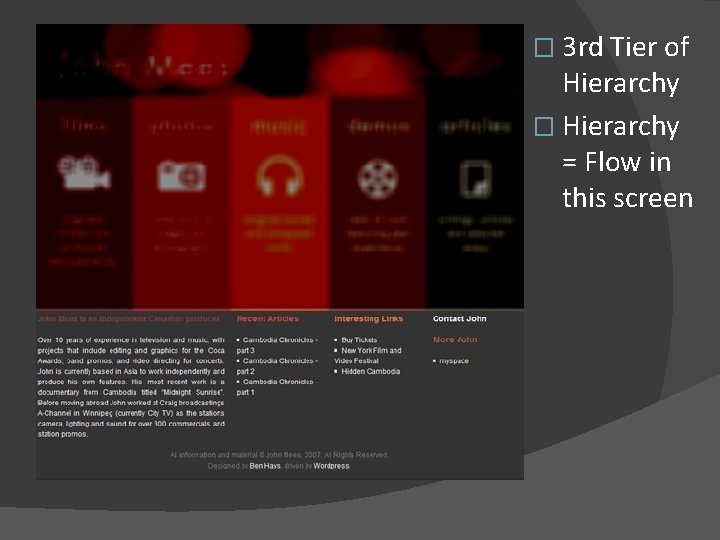Click the '3rd Tier of Hierarchy' bullet text
The width and height of the screenshot is (720, 540).
pos(626,64)
